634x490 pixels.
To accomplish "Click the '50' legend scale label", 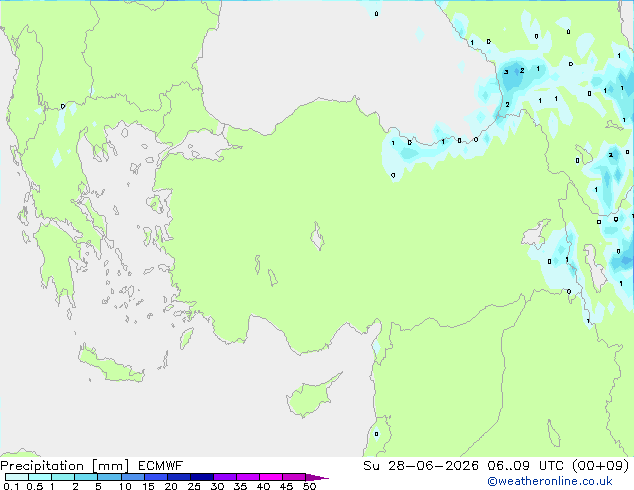I will click(x=309, y=486).
